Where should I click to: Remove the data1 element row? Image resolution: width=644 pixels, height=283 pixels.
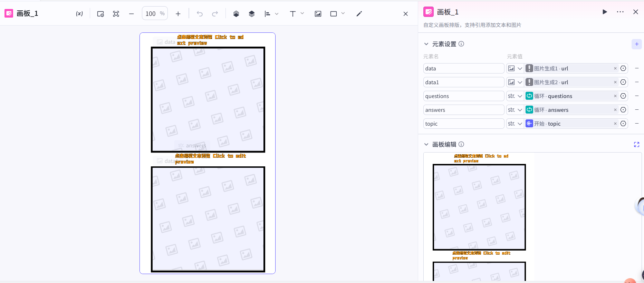(637, 82)
